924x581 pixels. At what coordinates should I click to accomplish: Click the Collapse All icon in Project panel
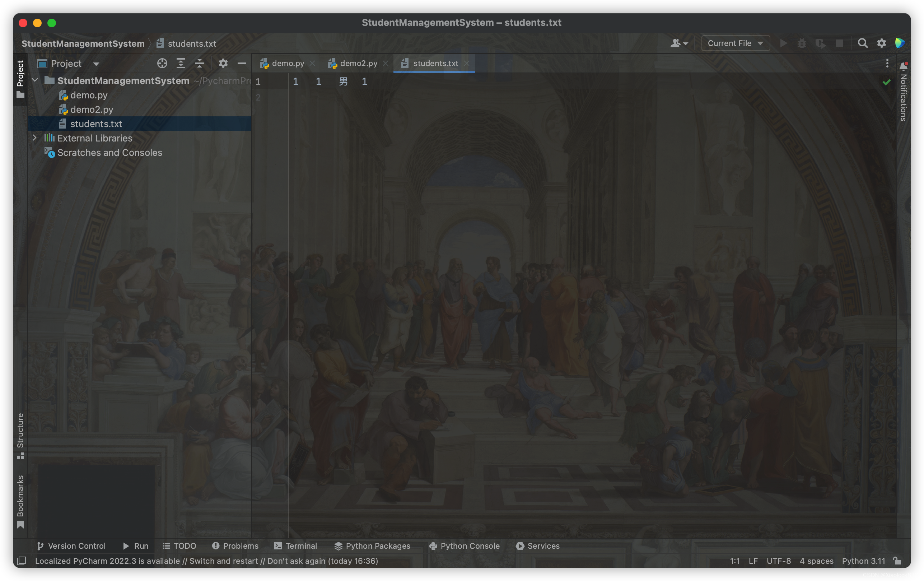(x=199, y=63)
